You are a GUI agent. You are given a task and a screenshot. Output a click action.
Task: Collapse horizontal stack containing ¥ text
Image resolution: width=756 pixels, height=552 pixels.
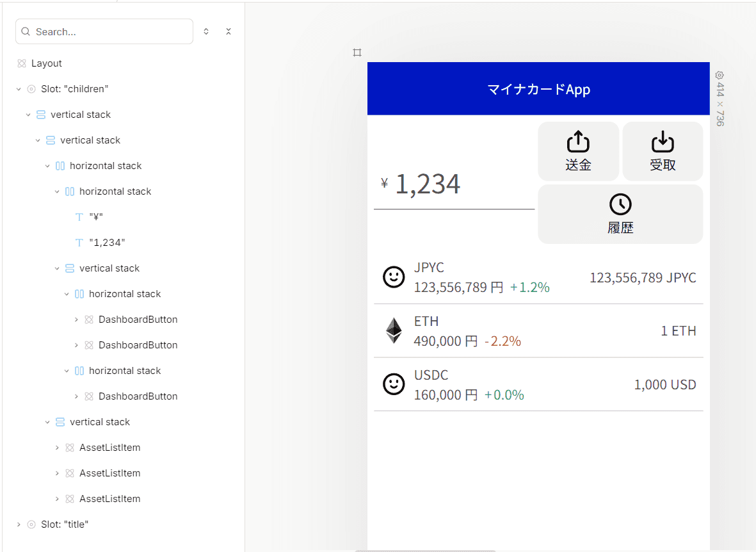click(57, 191)
